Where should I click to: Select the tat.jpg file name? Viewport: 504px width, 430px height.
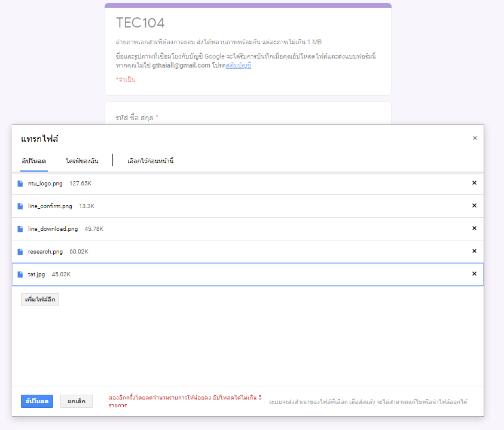[36, 275]
